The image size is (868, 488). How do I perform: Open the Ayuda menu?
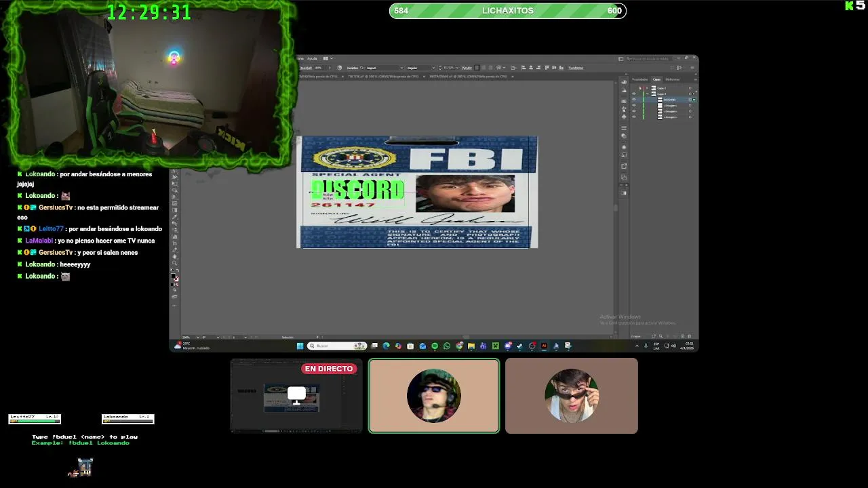click(312, 58)
